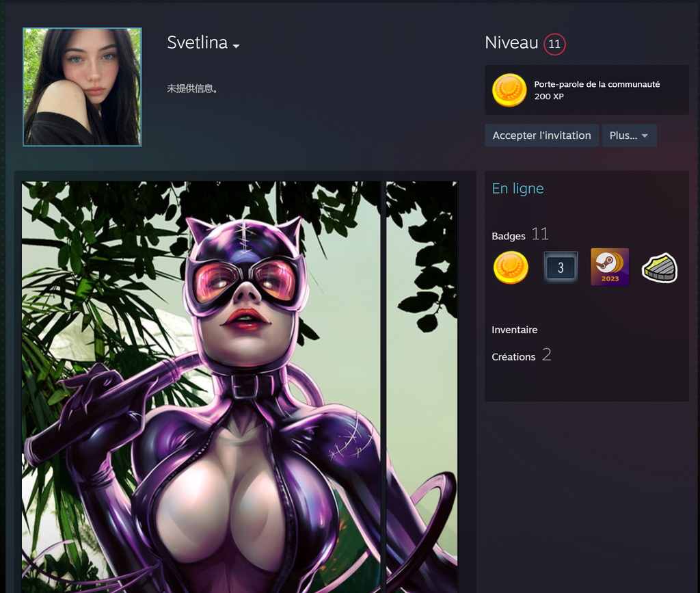Click the level 11 circle badge
The height and width of the screenshot is (593, 700).
tap(554, 44)
